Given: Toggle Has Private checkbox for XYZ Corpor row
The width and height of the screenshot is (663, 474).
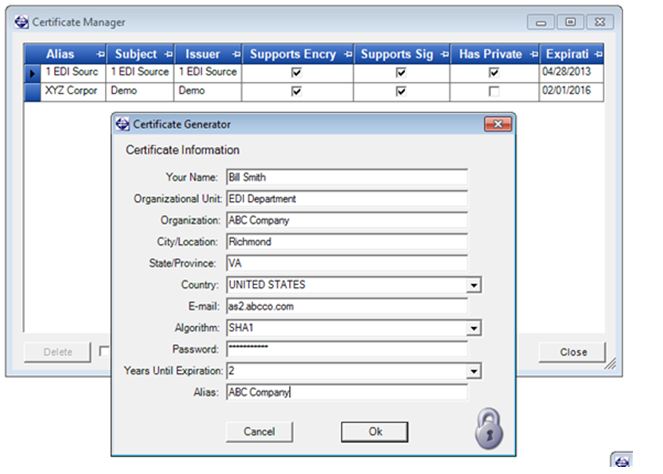Looking at the screenshot, I should coord(493,91).
